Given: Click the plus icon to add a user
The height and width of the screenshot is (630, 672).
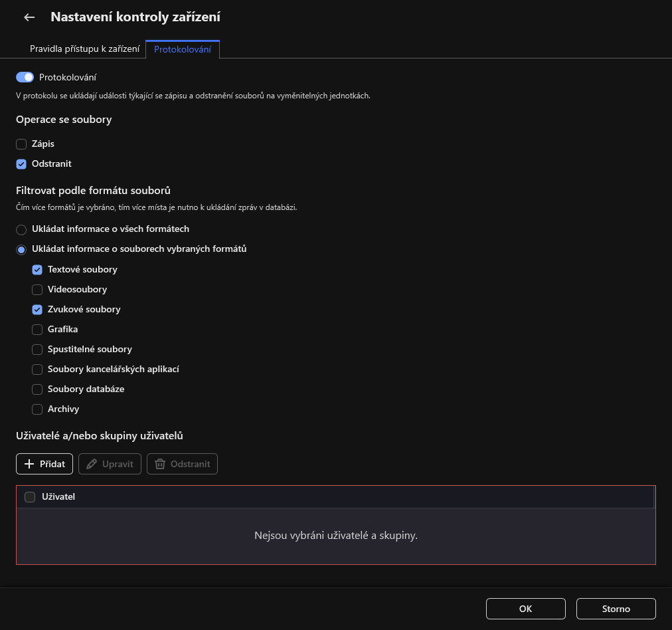Looking at the screenshot, I should [31, 463].
